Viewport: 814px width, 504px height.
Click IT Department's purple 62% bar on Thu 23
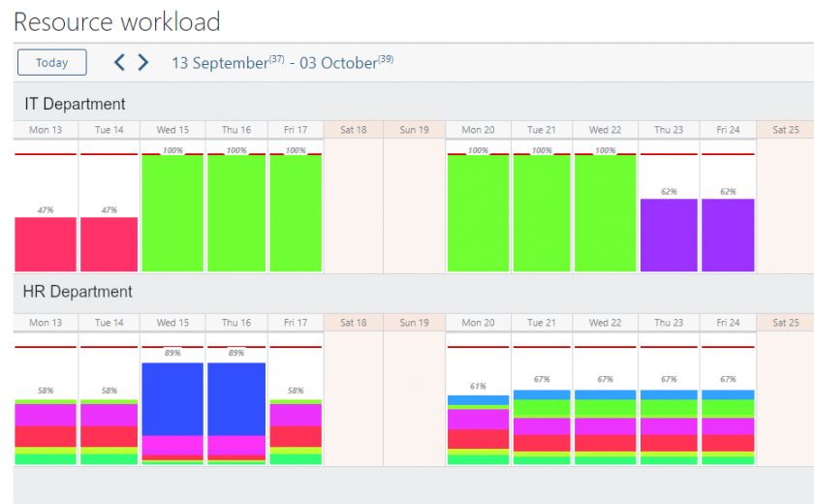pyautogui.click(x=669, y=235)
